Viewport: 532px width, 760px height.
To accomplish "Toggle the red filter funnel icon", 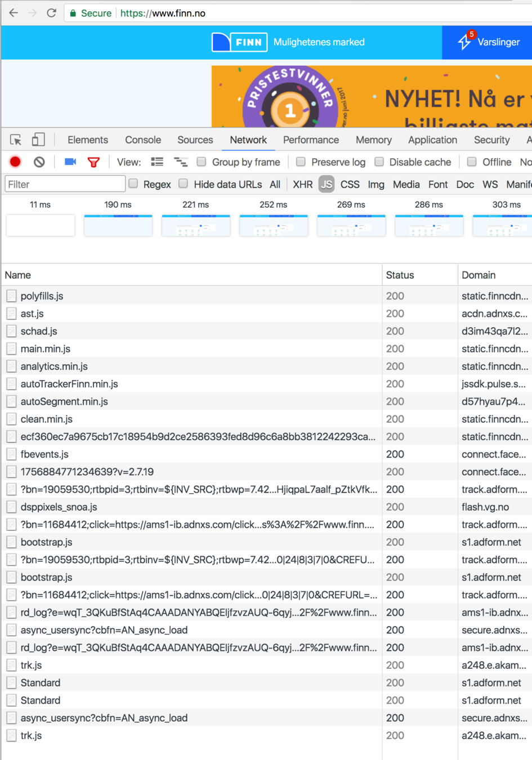I will pyautogui.click(x=93, y=162).
